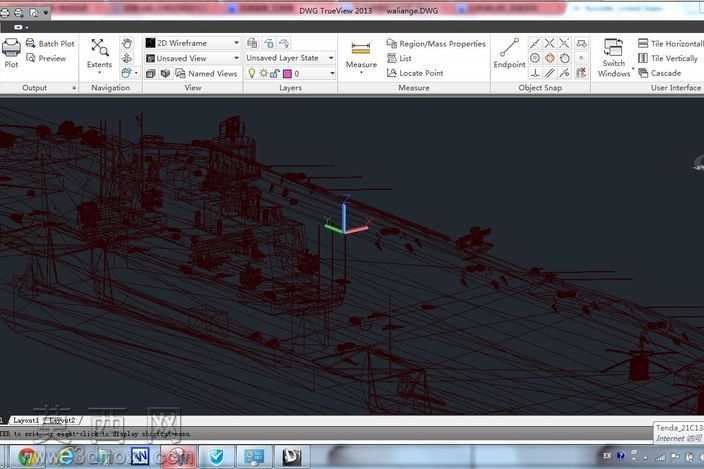
Task: Click layer 0 magenta color swatch
Action: (287, 74)
